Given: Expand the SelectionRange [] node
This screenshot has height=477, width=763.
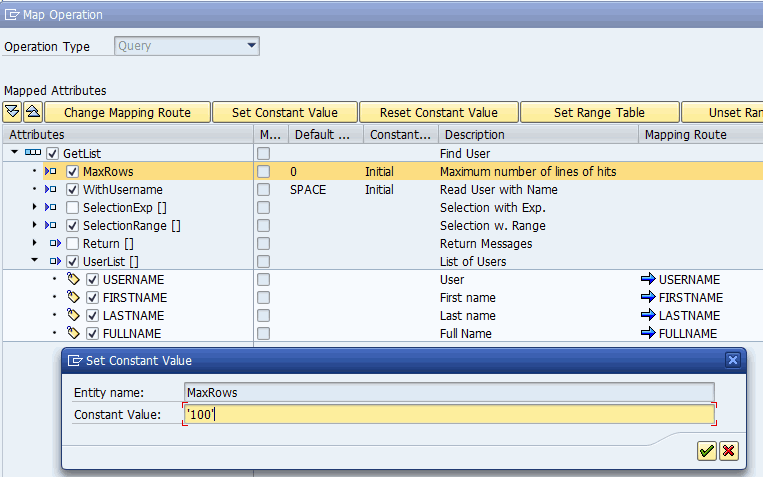Looking at the screenshot, I should pyautogui.click(x=34, y=225).
